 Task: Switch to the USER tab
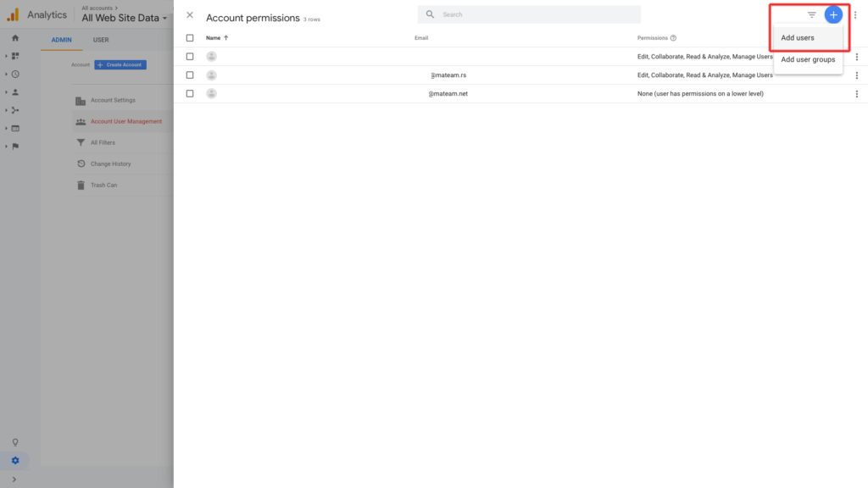101,39
